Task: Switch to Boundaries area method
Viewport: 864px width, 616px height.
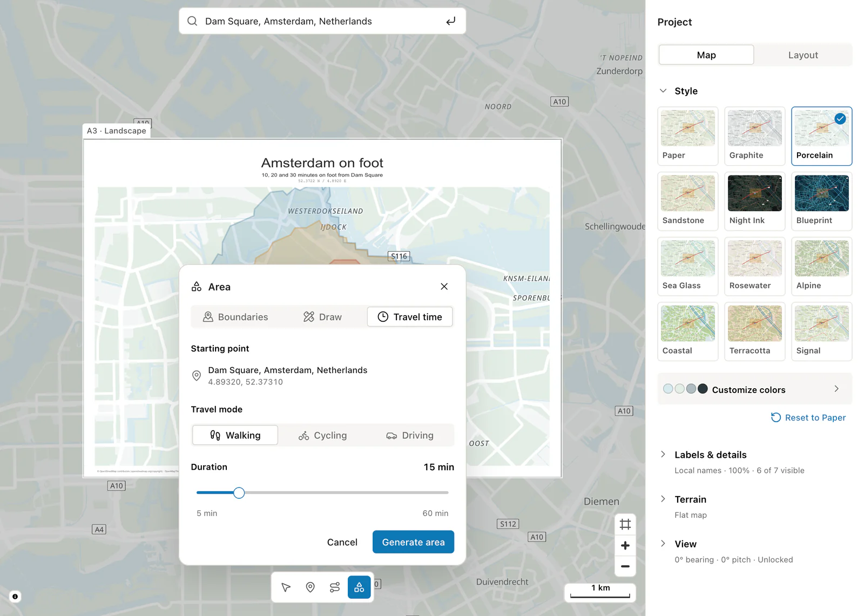Action: pos(235,317)
